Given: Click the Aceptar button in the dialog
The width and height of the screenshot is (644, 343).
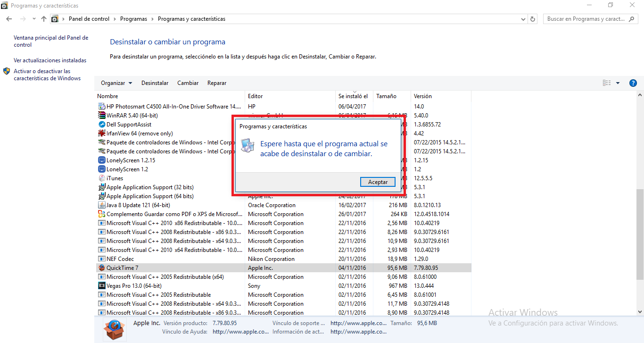Looking at the screenshot, I should pyautogui.click(x=378, y=182).
